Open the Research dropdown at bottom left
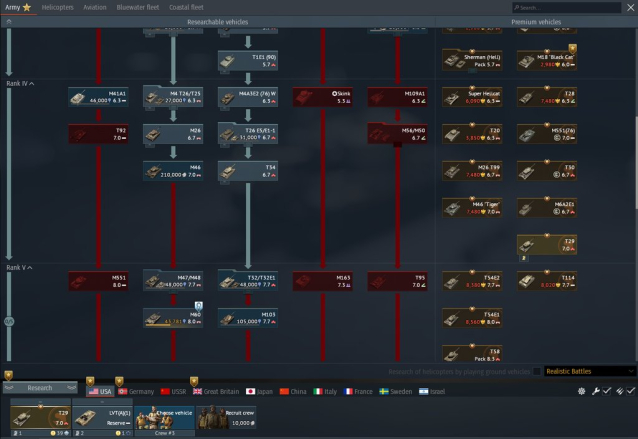This screenshot has width=638, height=439. pyautogui.click(x=40, y=388)
